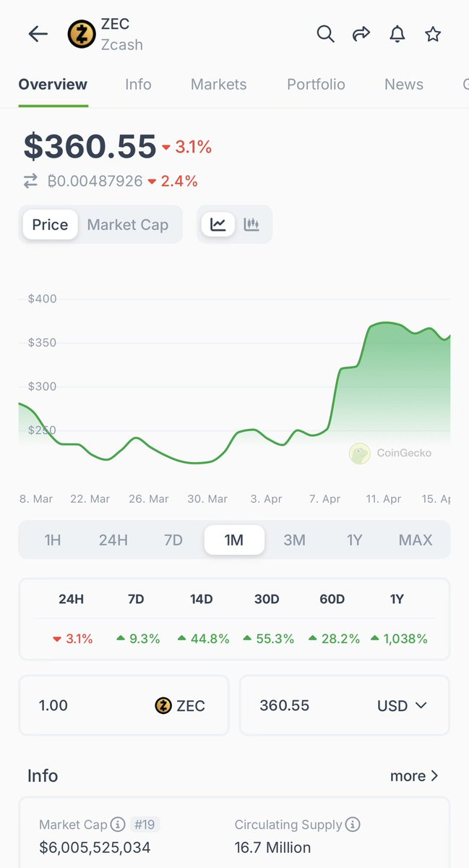Open the Markets tab
The image size is (469, 868).
(218, 85)
